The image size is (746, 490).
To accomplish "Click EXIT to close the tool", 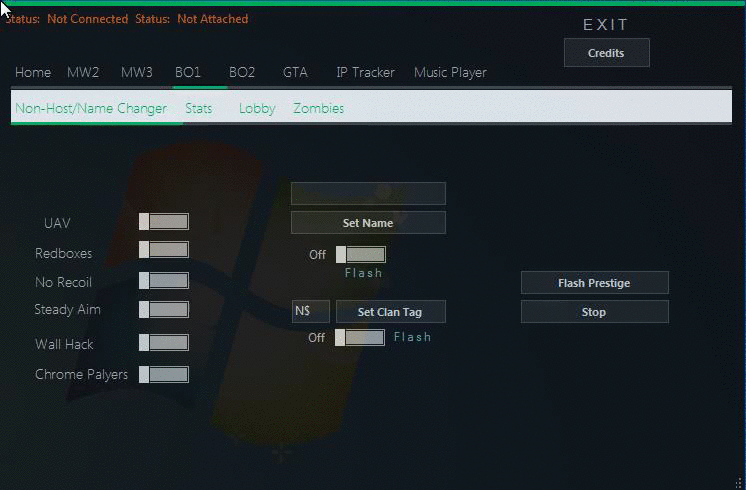I will 606,24.
